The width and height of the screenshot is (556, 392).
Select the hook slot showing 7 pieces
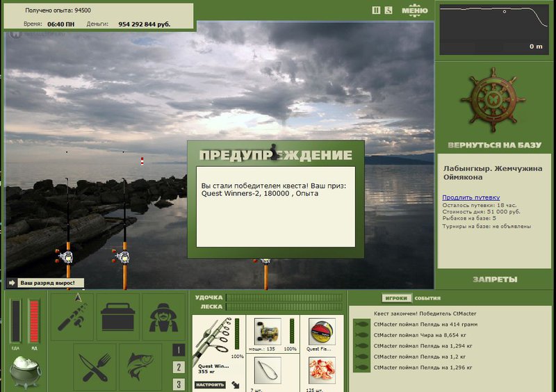pyautogui.click(x=268, y=370)
